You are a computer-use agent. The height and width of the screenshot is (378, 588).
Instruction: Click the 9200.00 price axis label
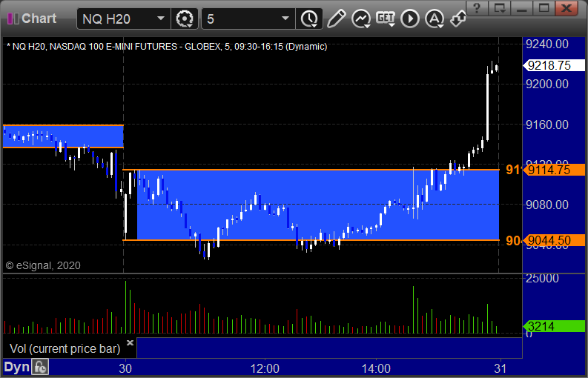tap(547, 84)
